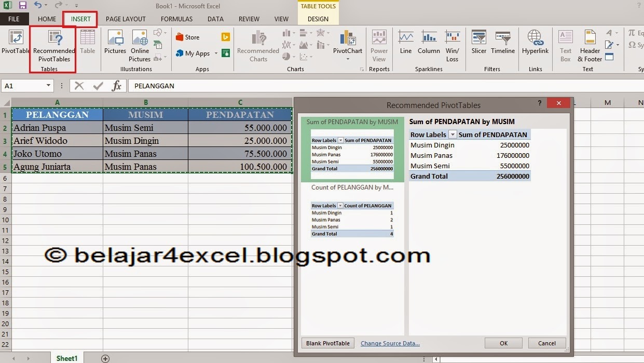Click the Blank PivotTable button
This screenshot has width=644, height=363.
tap(328, 343)
